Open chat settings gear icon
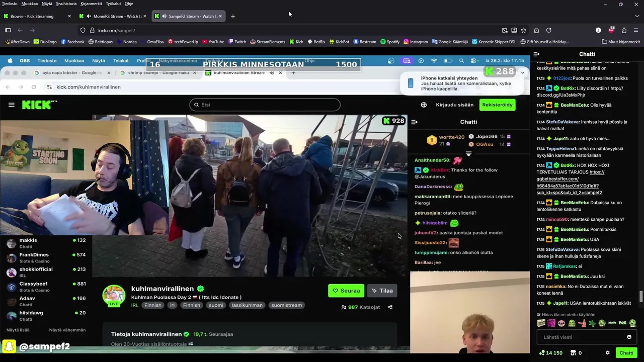Screen dimensions: 644x362 pos(607,353)
